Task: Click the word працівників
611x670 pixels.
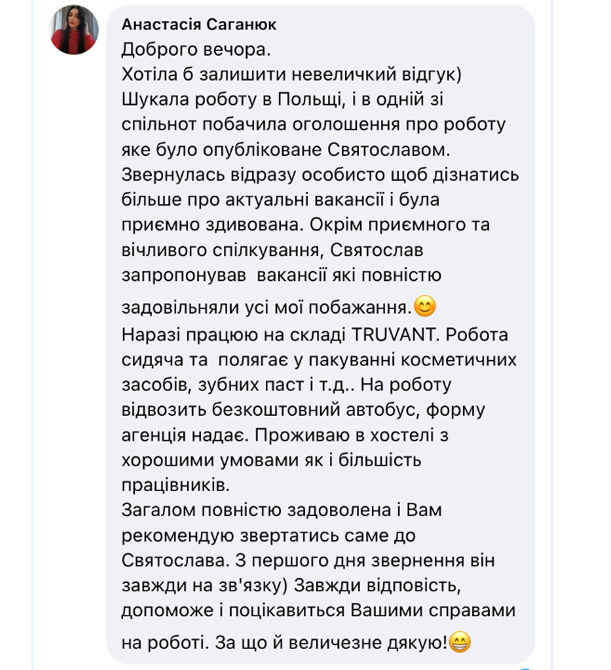Action: coord(176,485)
